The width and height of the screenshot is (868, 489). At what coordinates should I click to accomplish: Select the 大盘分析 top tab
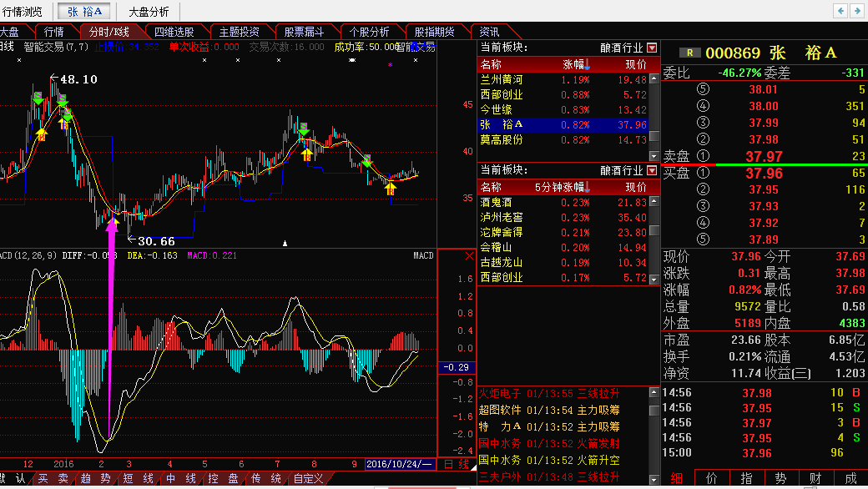149,12
